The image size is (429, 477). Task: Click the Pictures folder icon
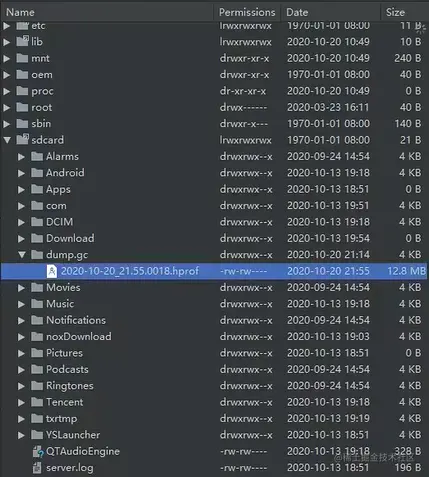[x=37, y=353]
